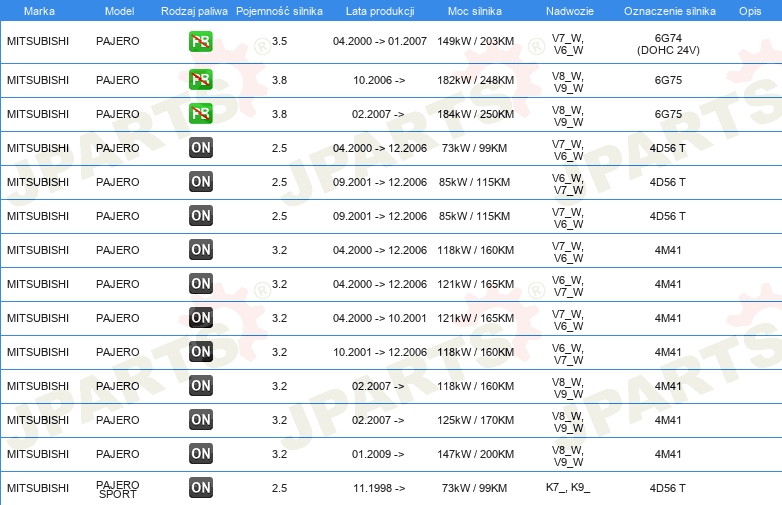Select 4M41 engine code in the 147kW row
The width and height of the screenshot is (782, 505).
(x=668, y=454)
